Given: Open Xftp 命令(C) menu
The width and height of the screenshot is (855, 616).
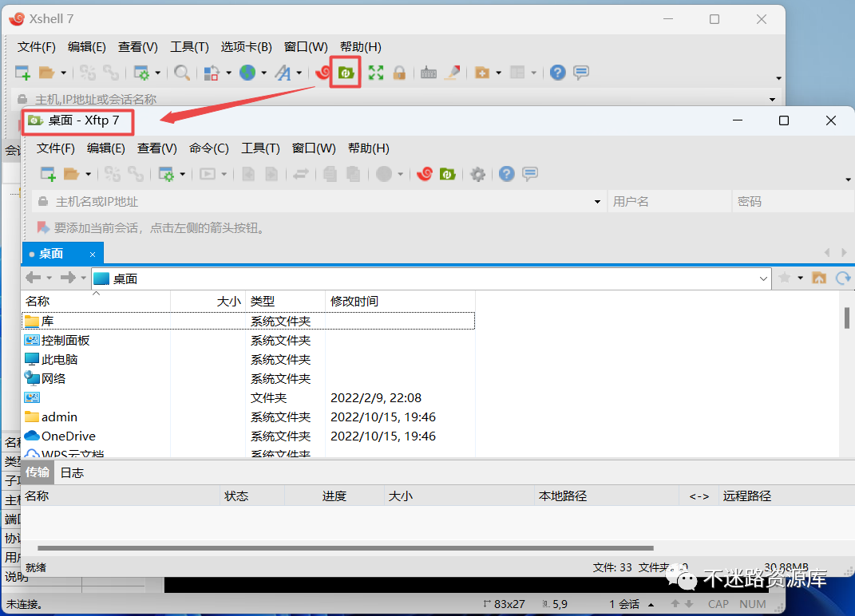Looking at the screenshot, I should click(x=208, y=148).
